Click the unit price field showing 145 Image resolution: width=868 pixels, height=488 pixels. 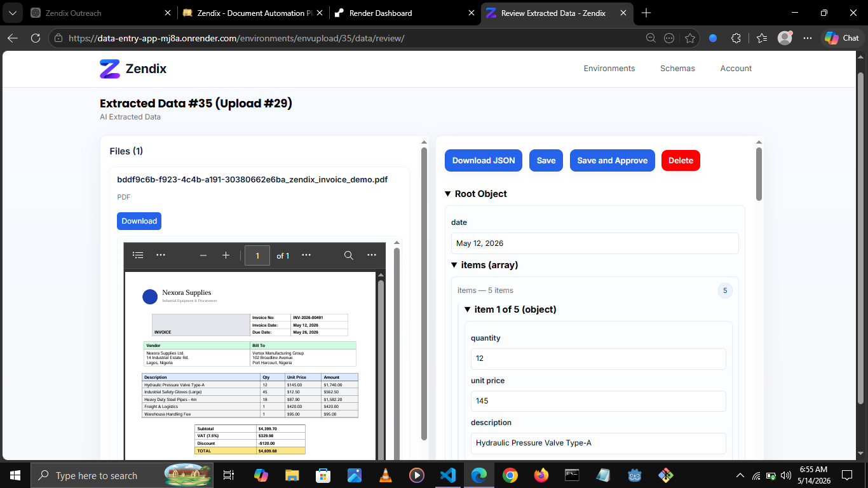[598, 401]
